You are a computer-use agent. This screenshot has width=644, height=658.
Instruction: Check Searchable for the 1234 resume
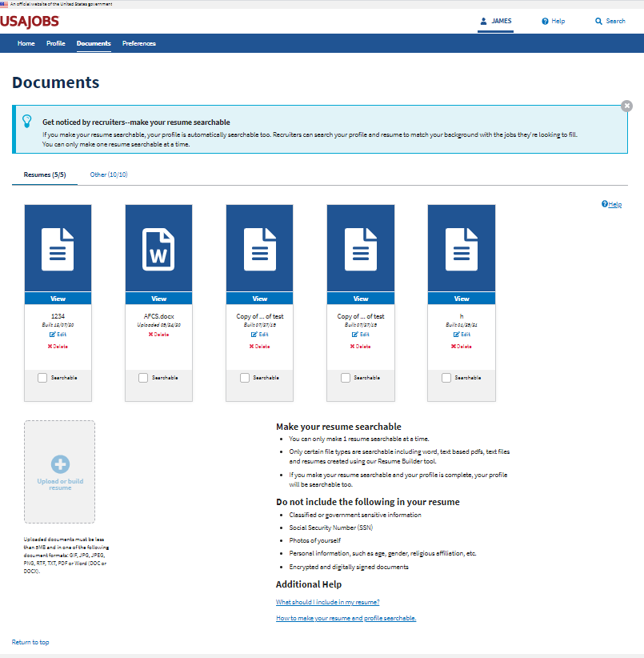coord(42,378)
